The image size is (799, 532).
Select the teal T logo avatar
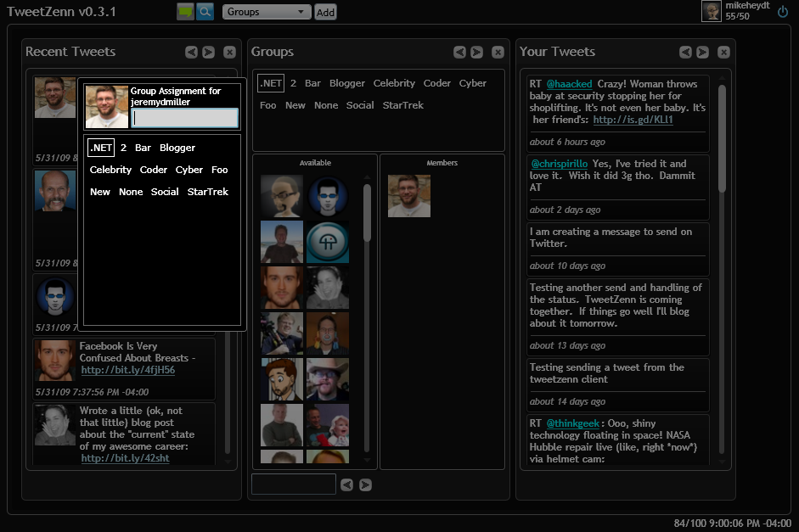328,242
